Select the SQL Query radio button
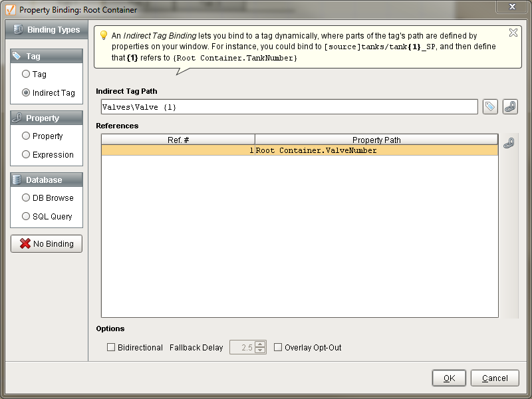The height and width of the screenshot is (399, 532). 26,216
